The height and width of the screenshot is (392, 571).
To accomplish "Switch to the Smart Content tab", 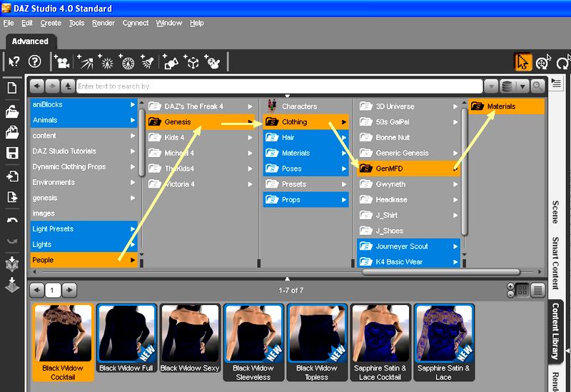I will [x=555, y=263].
